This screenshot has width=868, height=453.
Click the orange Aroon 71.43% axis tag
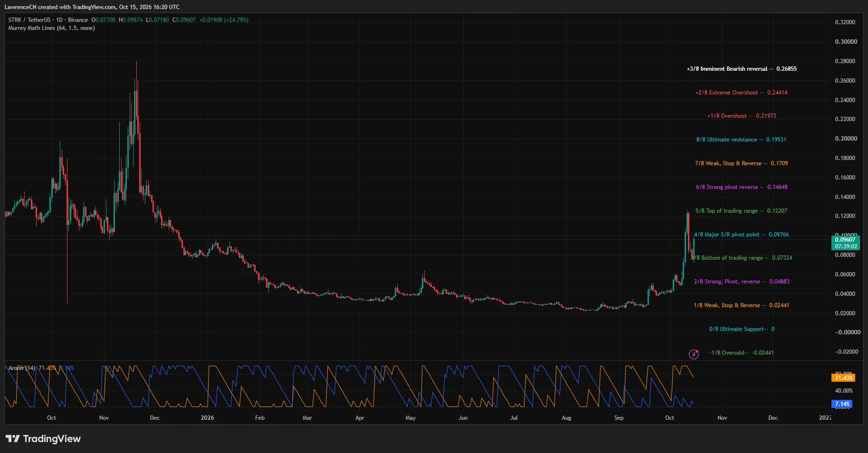(x=843, y=378)
